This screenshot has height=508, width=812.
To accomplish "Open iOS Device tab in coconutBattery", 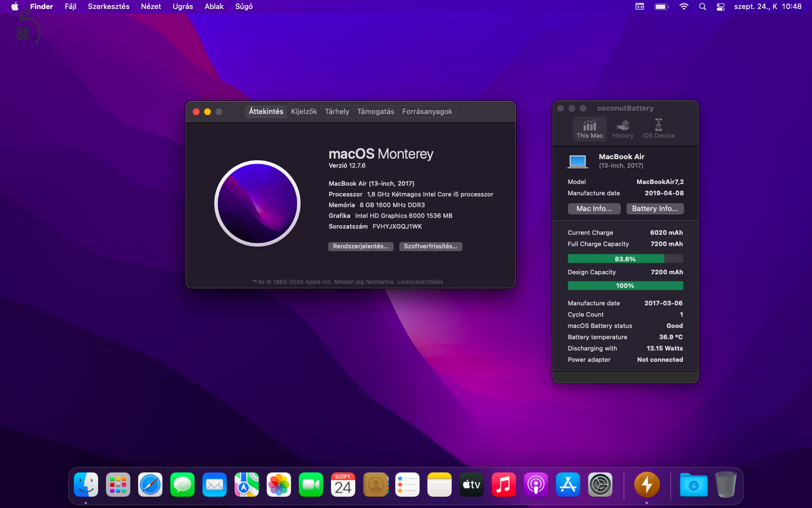I will (658, 129).
